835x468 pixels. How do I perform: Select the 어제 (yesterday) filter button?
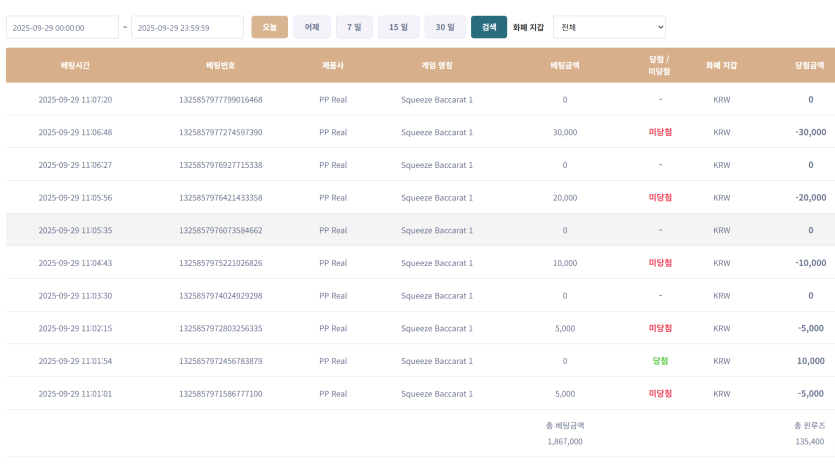pos(311,27)
